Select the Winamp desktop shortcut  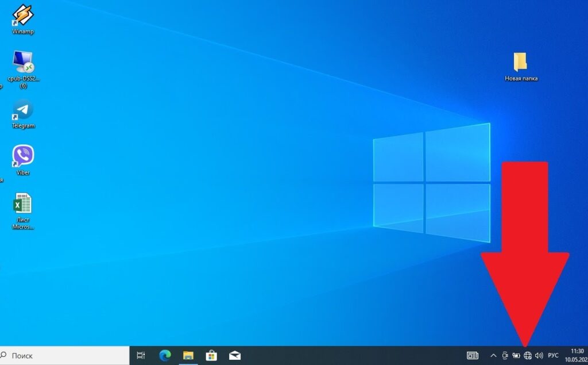point(23,19)
